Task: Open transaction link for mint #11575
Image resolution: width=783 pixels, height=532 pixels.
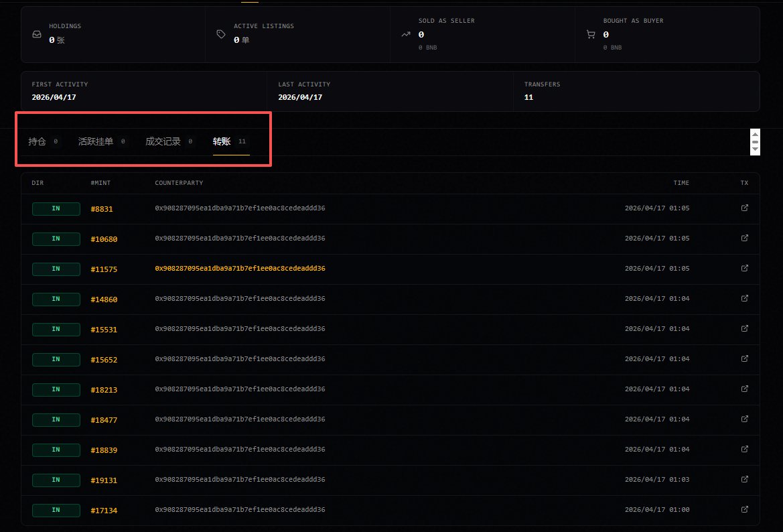Action: tap(745, 268)
